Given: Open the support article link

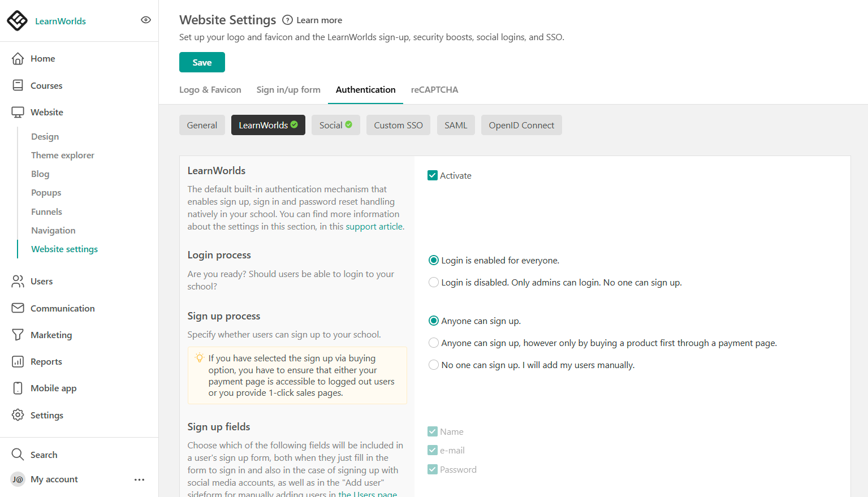Looking at the screenshot, I should click(374, 226).
